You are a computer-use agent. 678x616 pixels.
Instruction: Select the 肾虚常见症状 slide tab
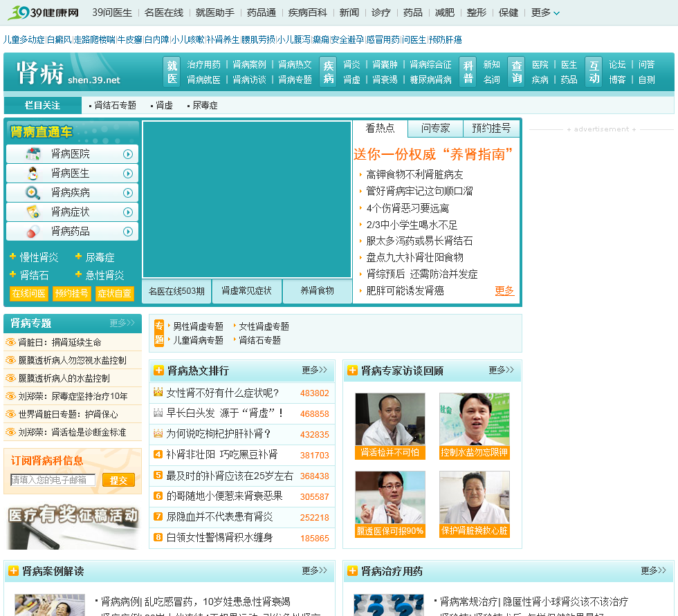tap(247, 291)
